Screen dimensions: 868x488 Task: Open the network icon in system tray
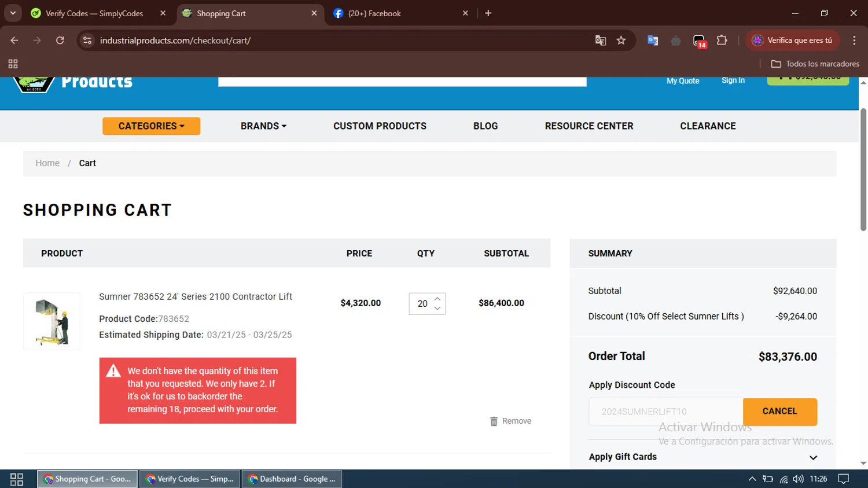(x=784, y=479)
